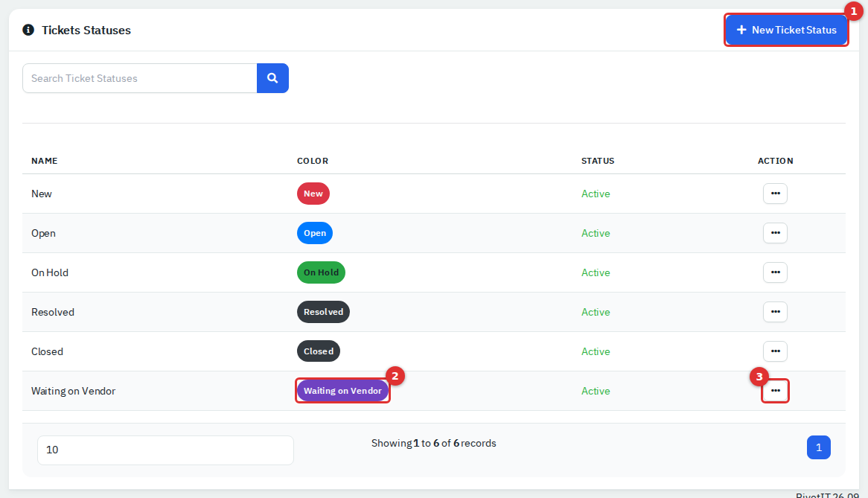Click the Tickets Statuses page title
Image resolution: width=868 pixels, height=498 pixels.
coord(86,31)
